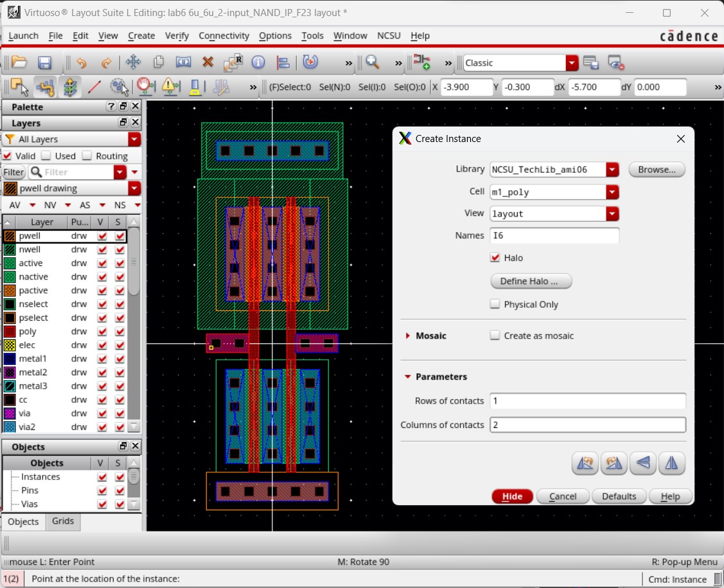Click the Browse... button

click(657, 170)
